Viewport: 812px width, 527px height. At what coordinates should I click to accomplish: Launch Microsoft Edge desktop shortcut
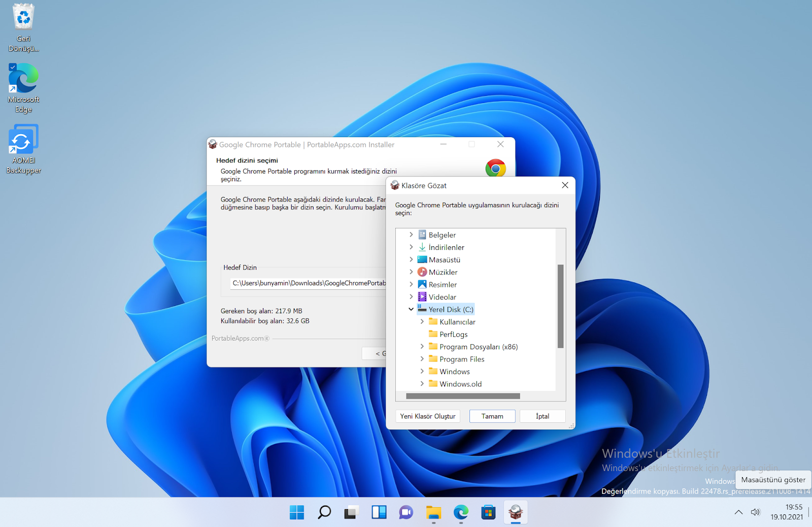[x=23, y=88]
